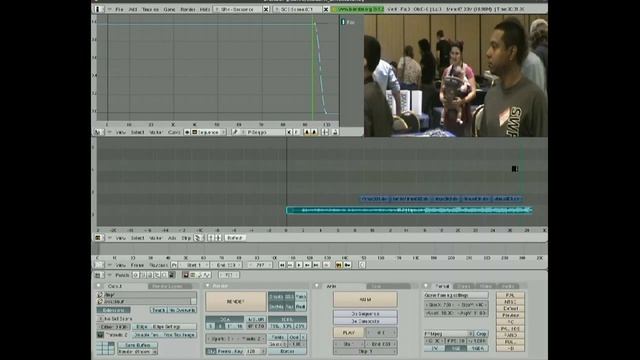
Task: Open the buttons window type icon
Action: (98, 275)
